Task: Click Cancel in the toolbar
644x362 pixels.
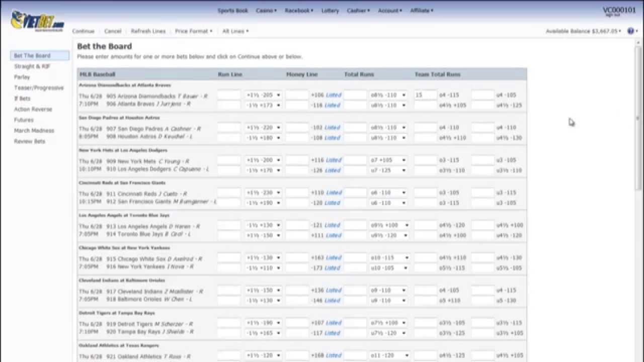Action: [113, 31]
